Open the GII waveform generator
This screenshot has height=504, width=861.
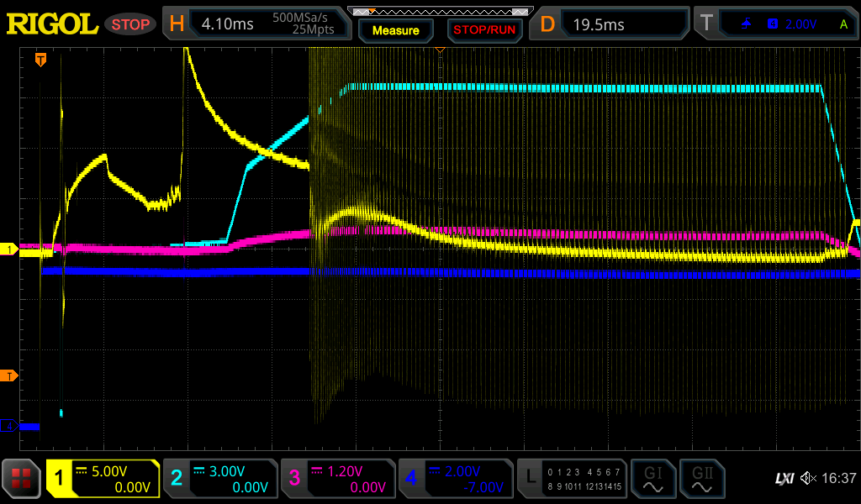tap(701, 479)
